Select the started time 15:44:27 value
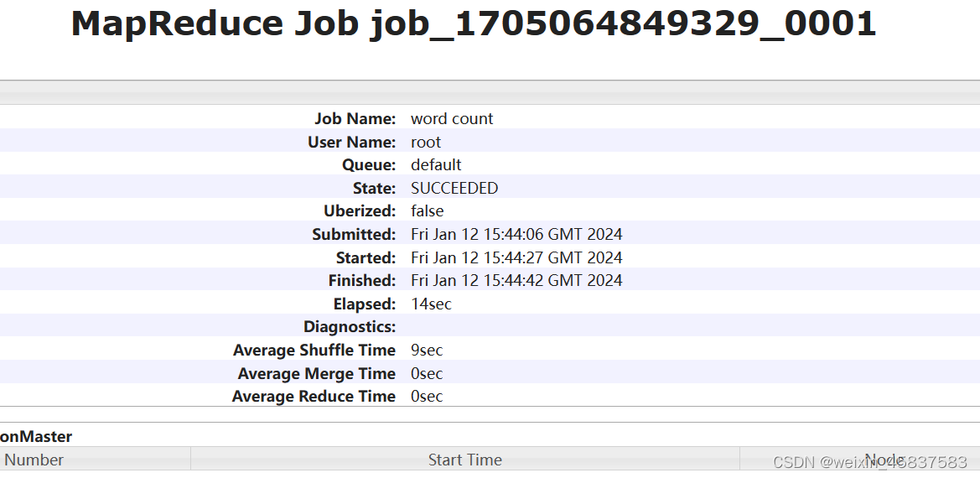 click(x=516, y=257)
